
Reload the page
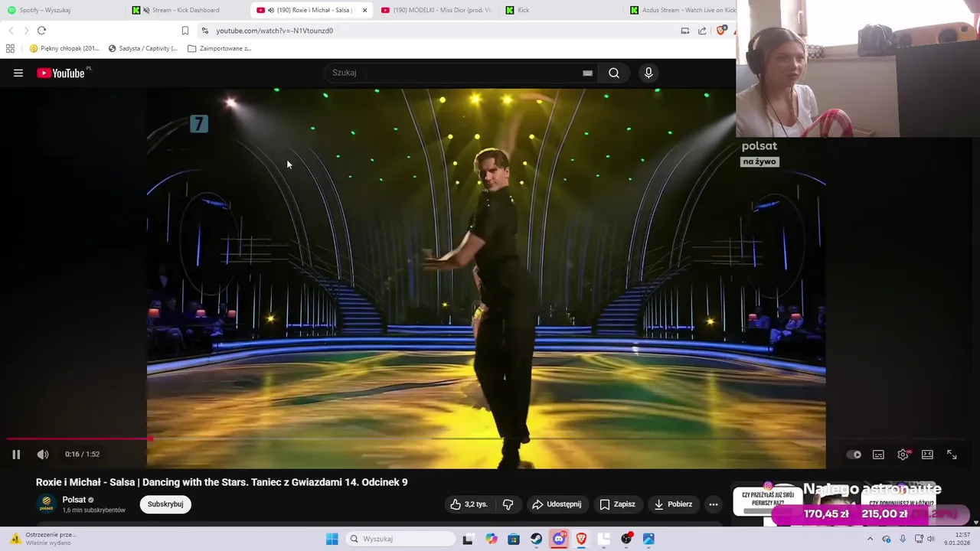41,31
